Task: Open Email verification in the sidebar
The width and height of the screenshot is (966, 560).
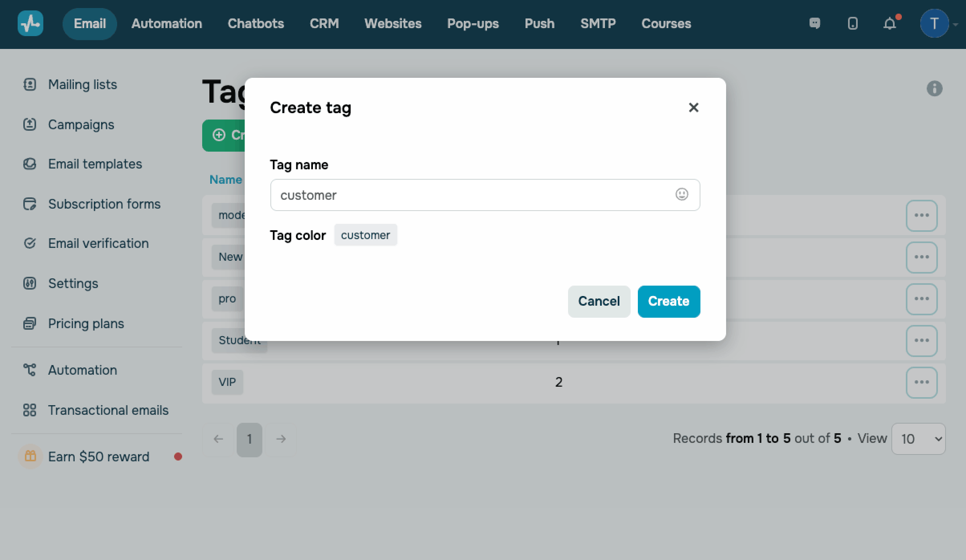Action: click(x=98, y=243)
